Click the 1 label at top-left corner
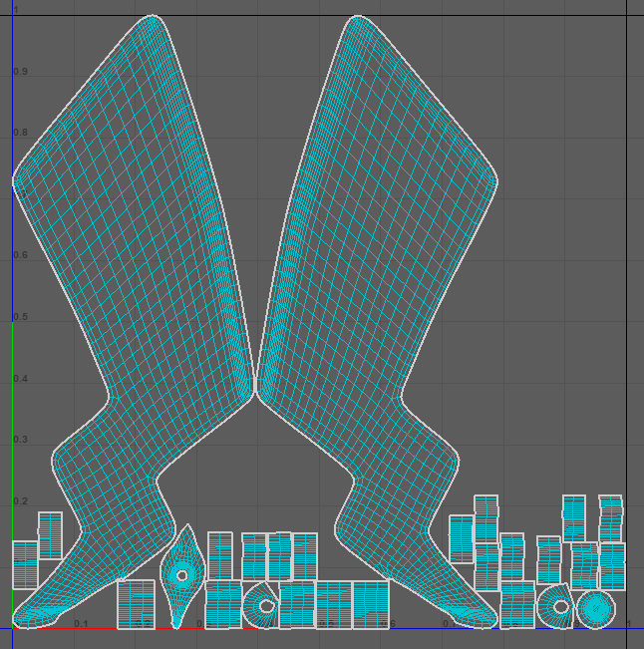The height and width of the screenshot is (649, 644). pos(16,10)
